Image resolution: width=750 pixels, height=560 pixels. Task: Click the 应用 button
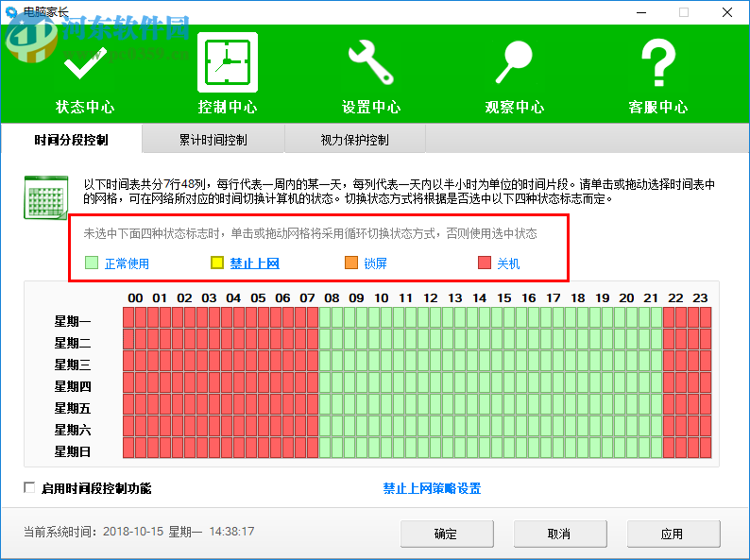pos(673,534)
